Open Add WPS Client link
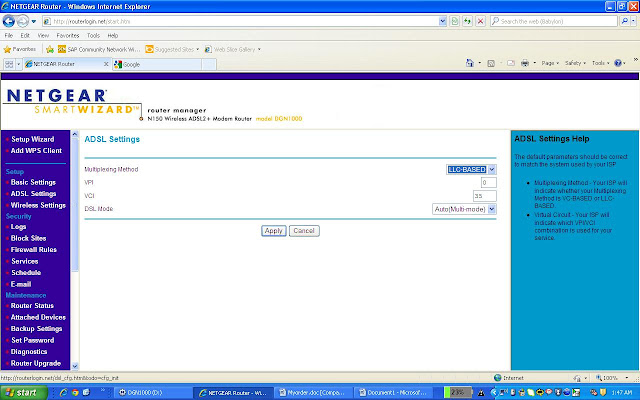Screen dimensions: 640x400 pos(36,151)
